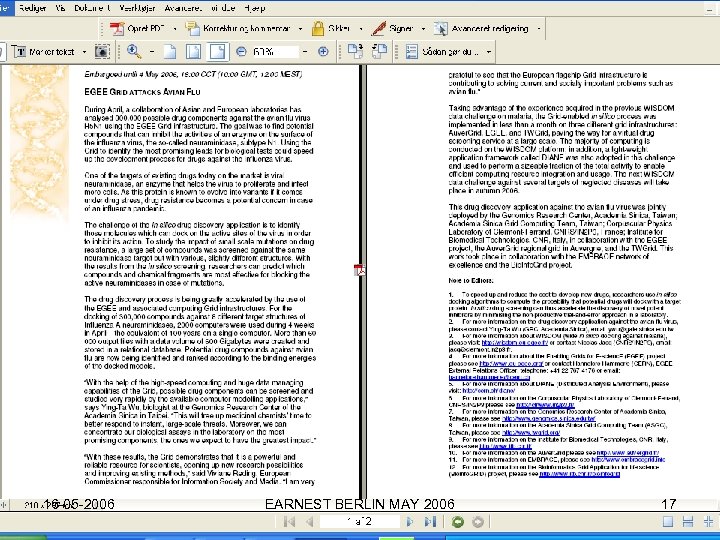Follow the auvergrid link in note 10
The width and height of the screenshot is (720, 540).
(628, 453)
